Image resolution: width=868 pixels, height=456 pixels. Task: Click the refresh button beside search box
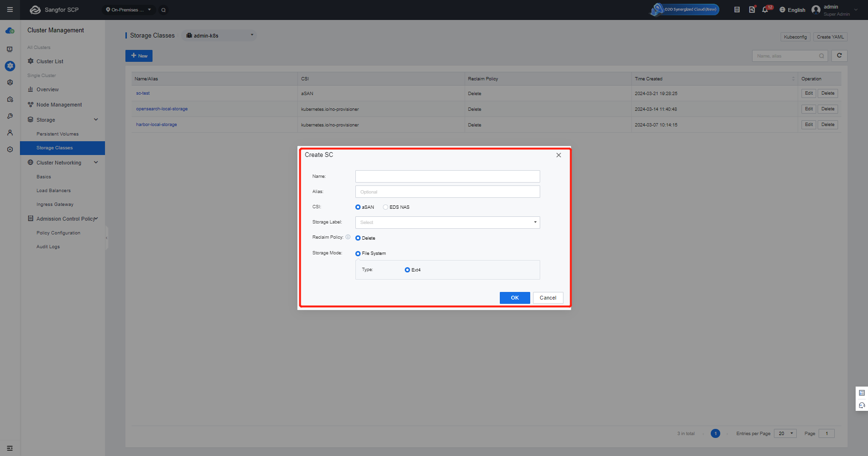[x=839, y=56]
